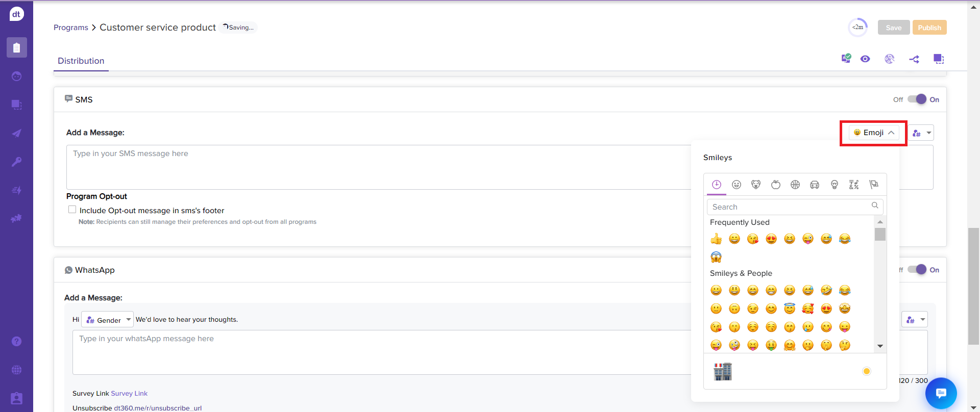980x412 pixels.
Task: Toggle the SMS channel switch
Action: [x=917, y=99]
